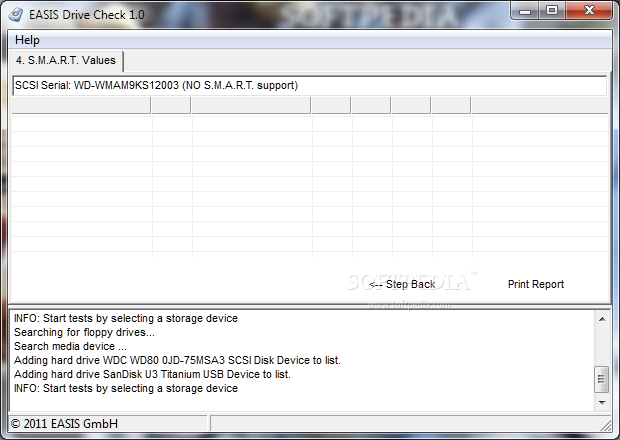This screenshot has width=620, height=440.
Task: Close the EASIS Drive Check window
Action: point(589,11)
